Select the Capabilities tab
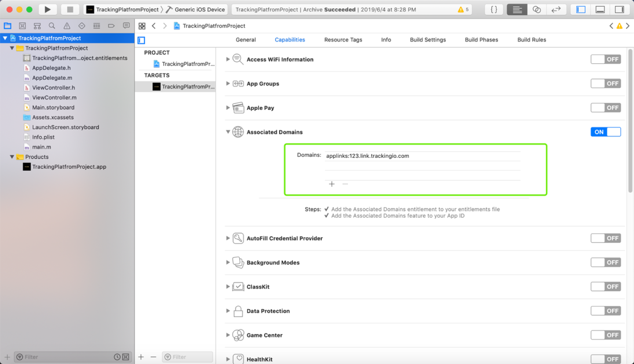The height and width of the screenshot is (364, 634). 290,40
